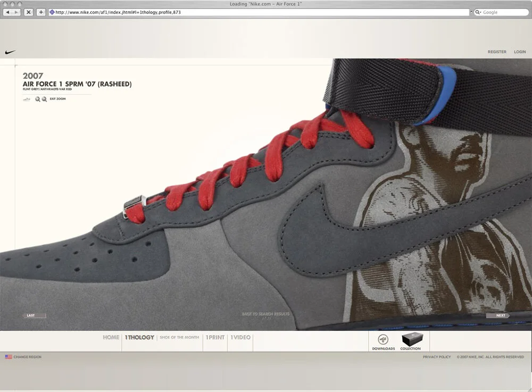Open the Collection shoebox icon

[x=412, y=339]
